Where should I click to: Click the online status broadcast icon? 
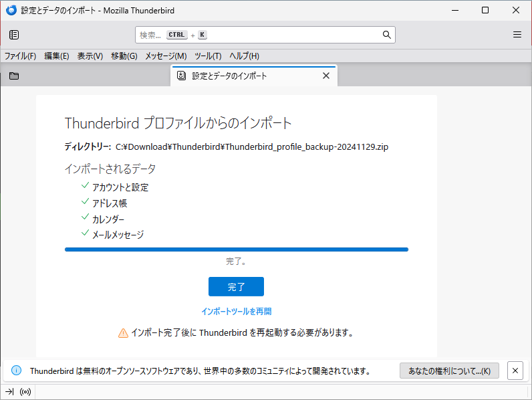point(25,392)
